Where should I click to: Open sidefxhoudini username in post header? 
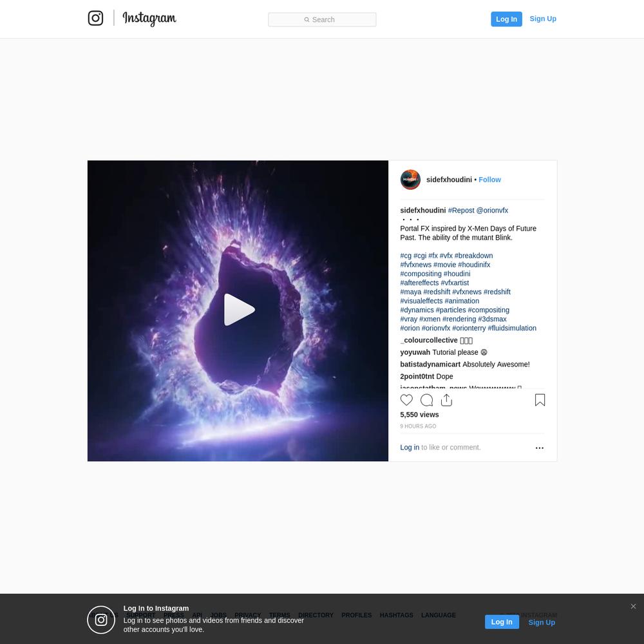point(449,180)
